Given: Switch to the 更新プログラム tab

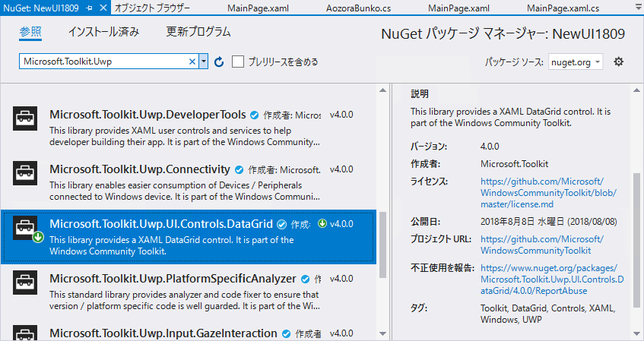Looking at the screenshot, I should click(198, 32).
